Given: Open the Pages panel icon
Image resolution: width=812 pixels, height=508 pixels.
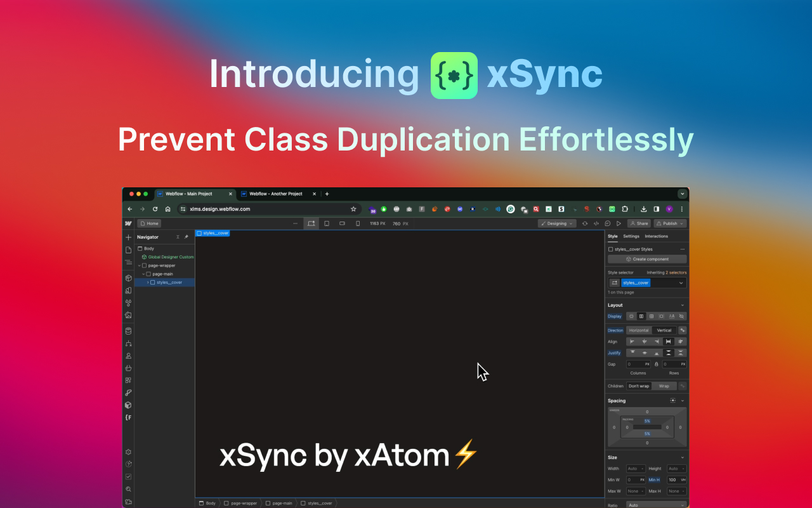Looking at the screenshot, I should tap(128, 250).
